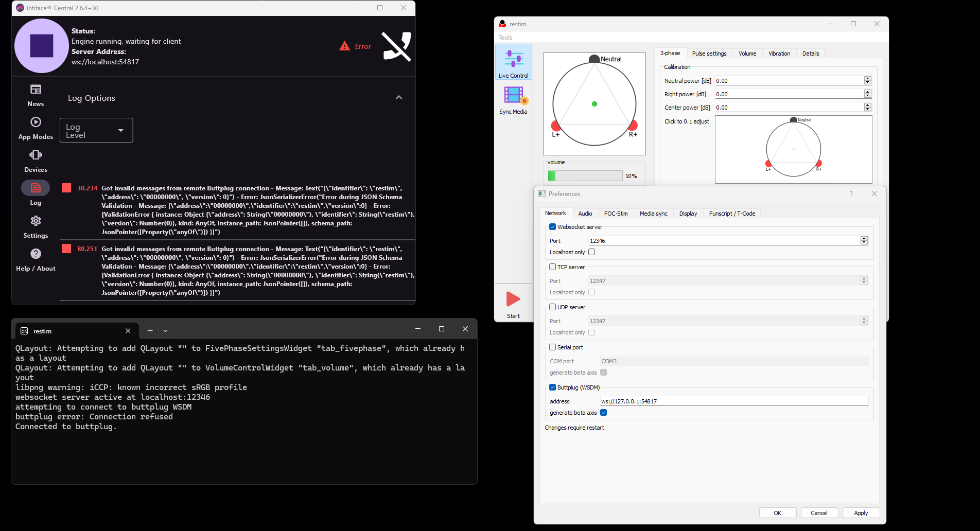Click the restim app icon in title bar

[502, 24]
